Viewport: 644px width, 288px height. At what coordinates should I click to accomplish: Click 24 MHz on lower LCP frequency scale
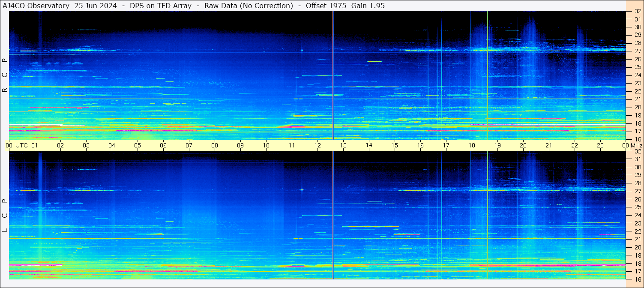638,215
